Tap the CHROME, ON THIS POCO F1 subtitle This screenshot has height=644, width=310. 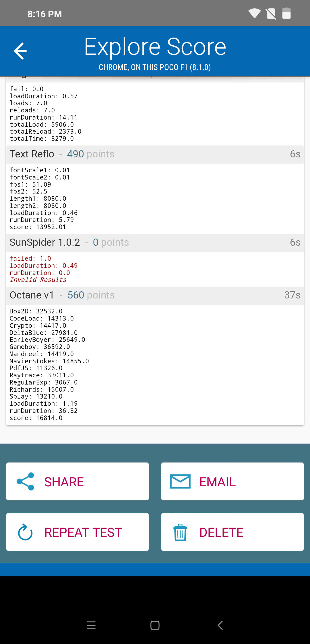click(x=155, y=67)
